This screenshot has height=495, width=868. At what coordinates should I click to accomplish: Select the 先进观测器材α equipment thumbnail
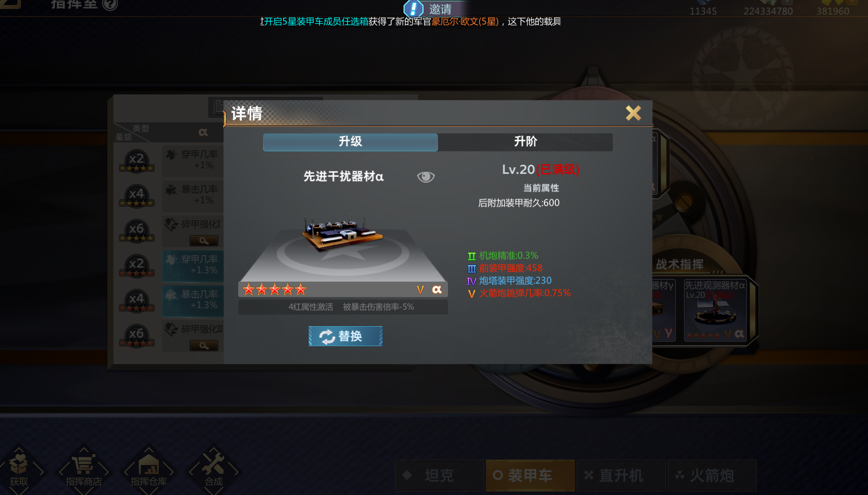(x=715, y=310)
